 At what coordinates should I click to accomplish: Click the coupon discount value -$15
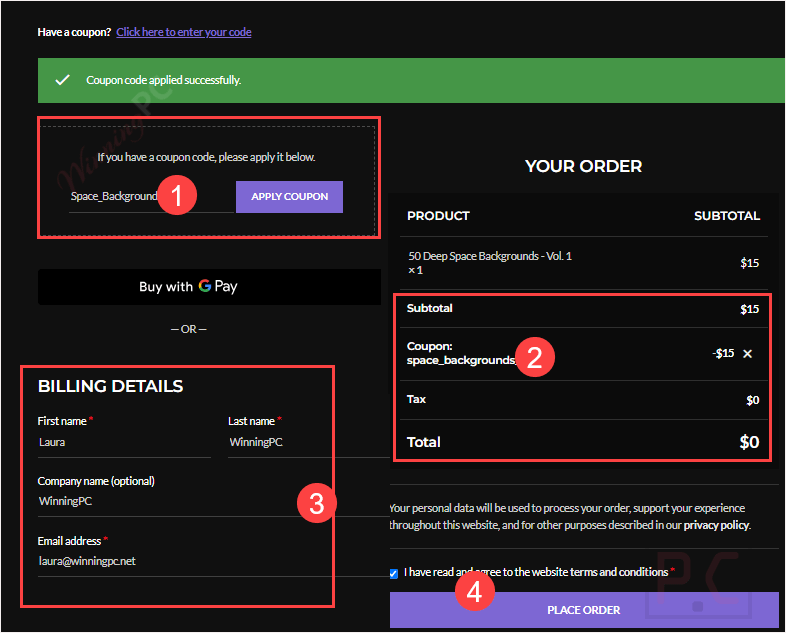click(x=723, y=353)
